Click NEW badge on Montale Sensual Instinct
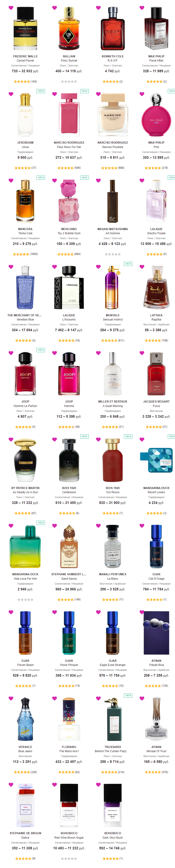Image resolution: width=175 pixels, height=868 pixels. coord(128,263)
